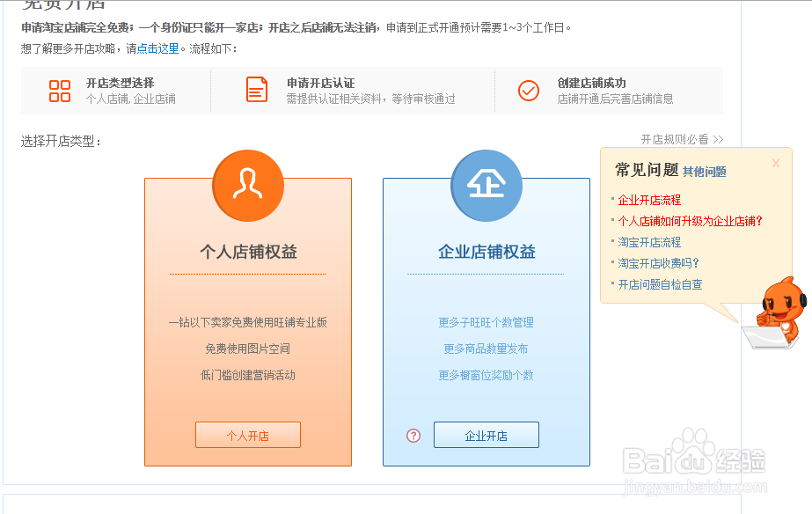Screen dimensions: 812x514
Task: Click the document icon beside 申请开店认证
Action: [x=257, y=90]
